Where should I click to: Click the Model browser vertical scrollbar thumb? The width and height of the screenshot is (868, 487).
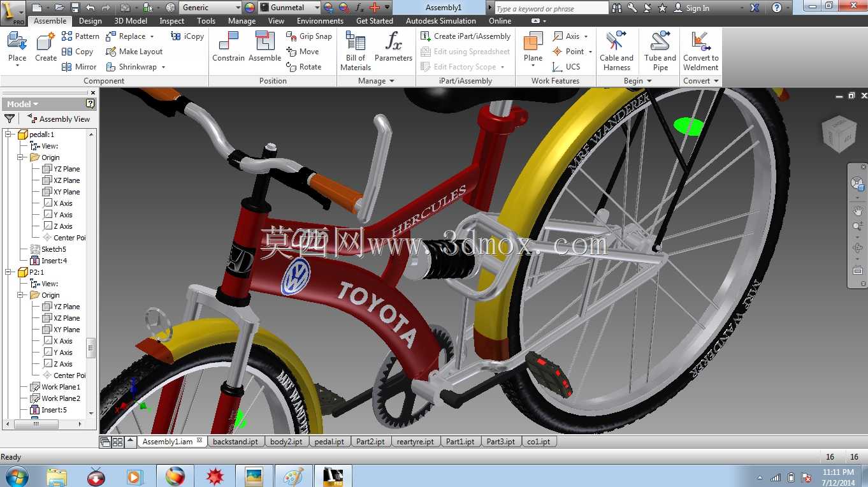click(91, 347)
